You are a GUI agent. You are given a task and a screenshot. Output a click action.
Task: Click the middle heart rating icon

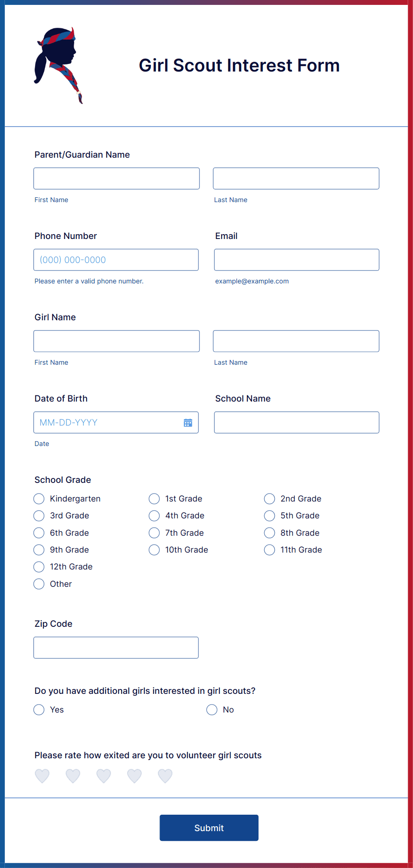click(103, 776)
